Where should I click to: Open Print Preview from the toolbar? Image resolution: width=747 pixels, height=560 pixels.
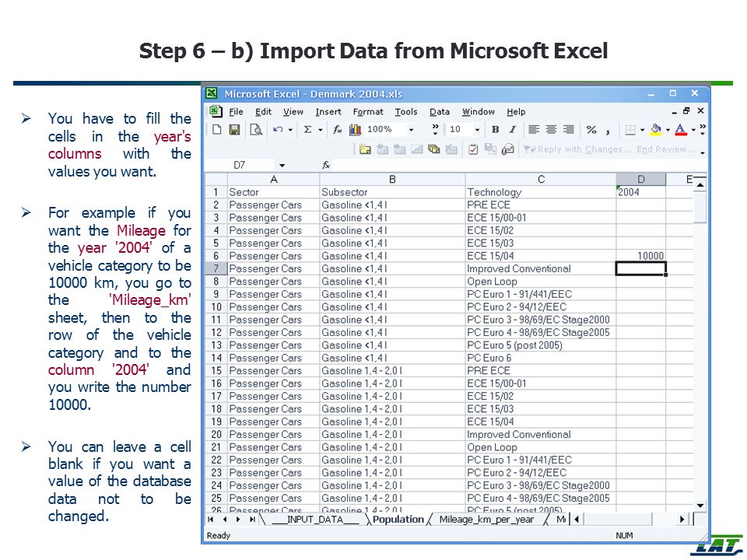pos(256,130)
